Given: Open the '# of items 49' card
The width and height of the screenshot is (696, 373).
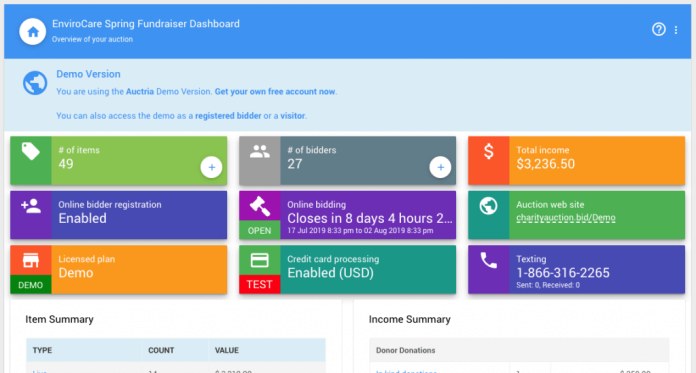Looking at the screenshot, I should pos(119,161).
